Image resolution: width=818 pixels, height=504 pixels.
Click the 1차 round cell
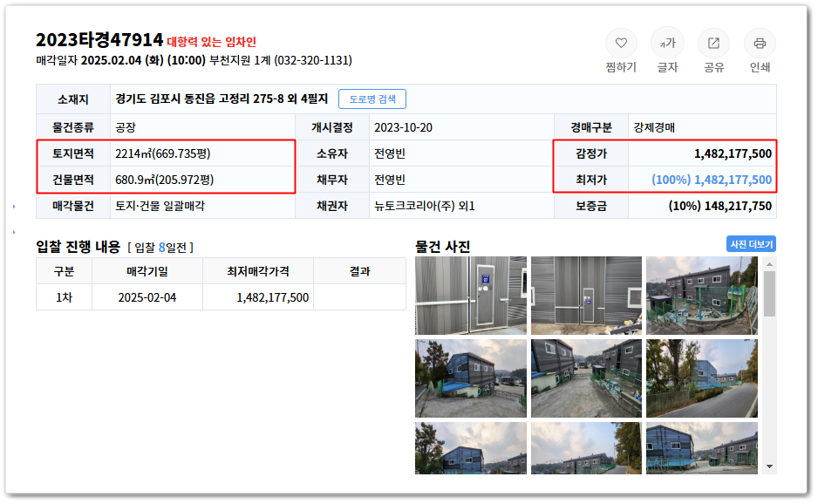click(x=65, y=297)
